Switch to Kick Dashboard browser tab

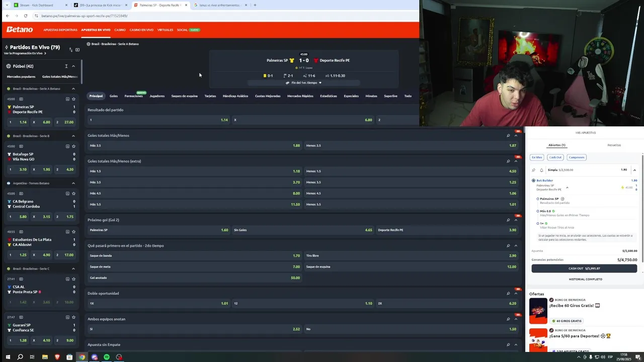39,5
